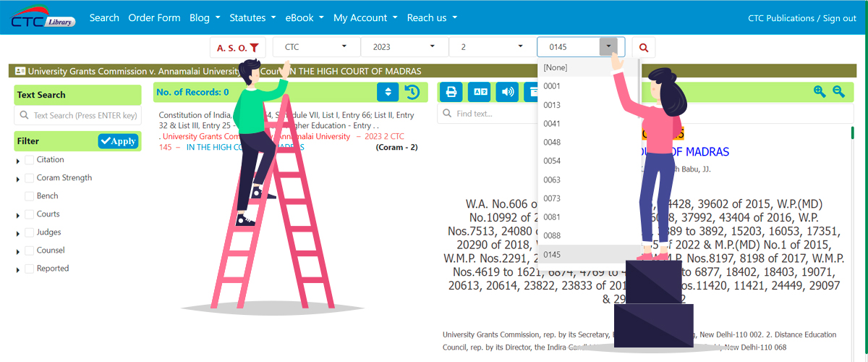The height and width of the screenshot is (362, 868).
Task: Select page 0054 in dropdown list
Action: tap(589, 161)
